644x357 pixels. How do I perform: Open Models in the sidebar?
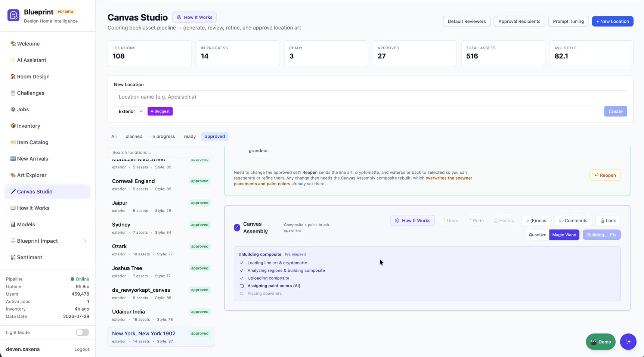[x=47, y=224]
